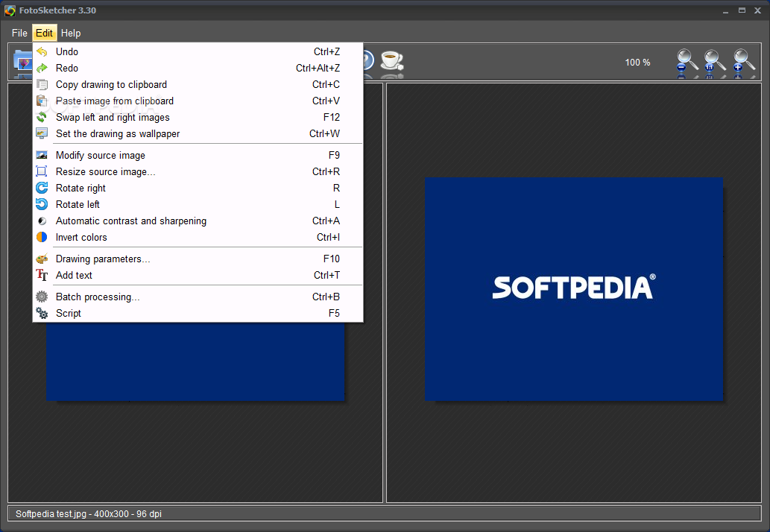Click the zoom in magnifier icon
Image resolution: width=770 pixels, height=532 pixels.
click(743, 61)
